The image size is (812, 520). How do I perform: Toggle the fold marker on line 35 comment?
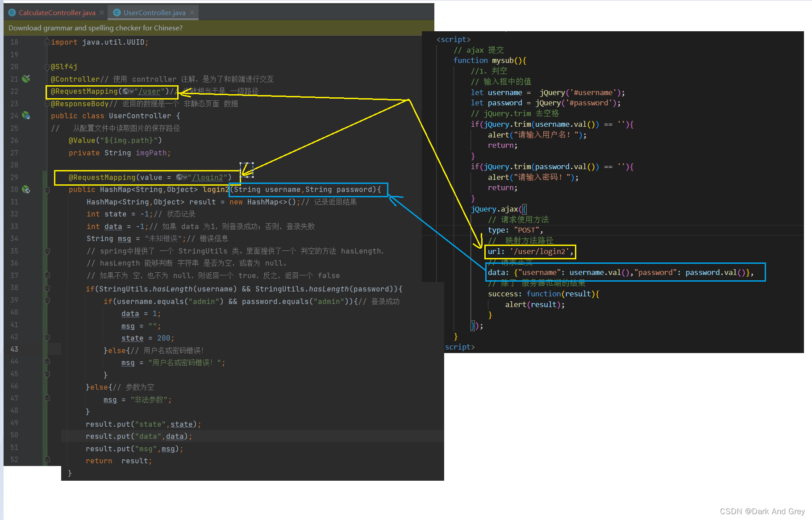(47, 251)
